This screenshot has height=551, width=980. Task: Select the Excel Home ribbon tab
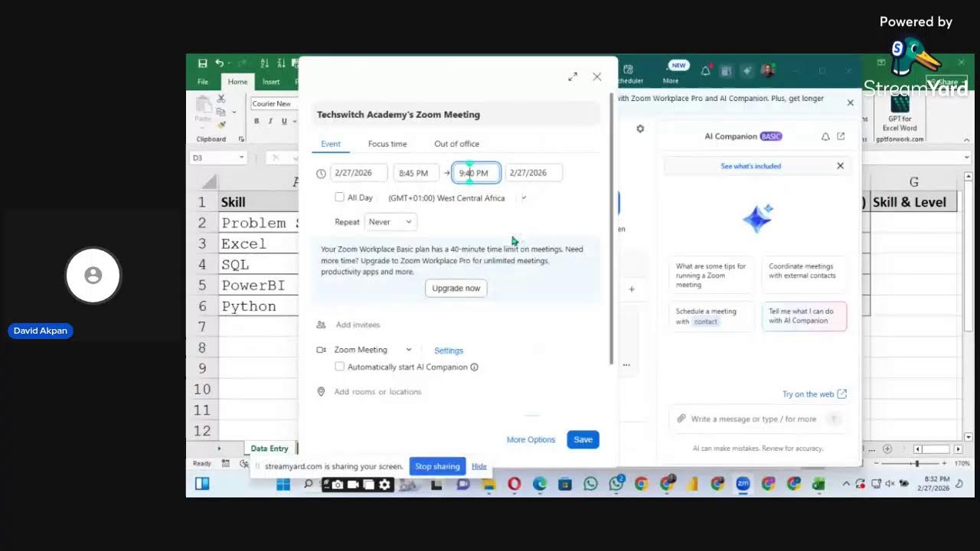237,82
